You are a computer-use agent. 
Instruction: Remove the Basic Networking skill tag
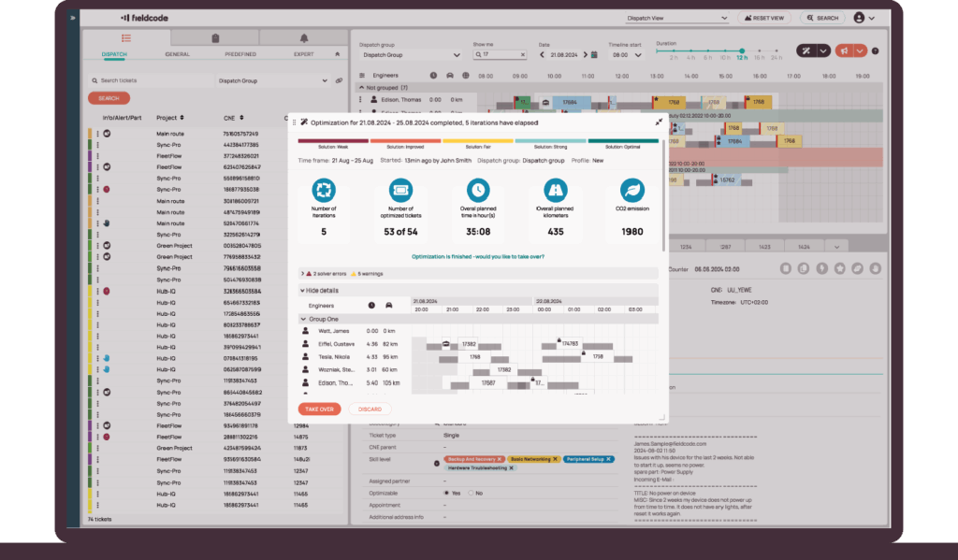(x=555, y=459)
